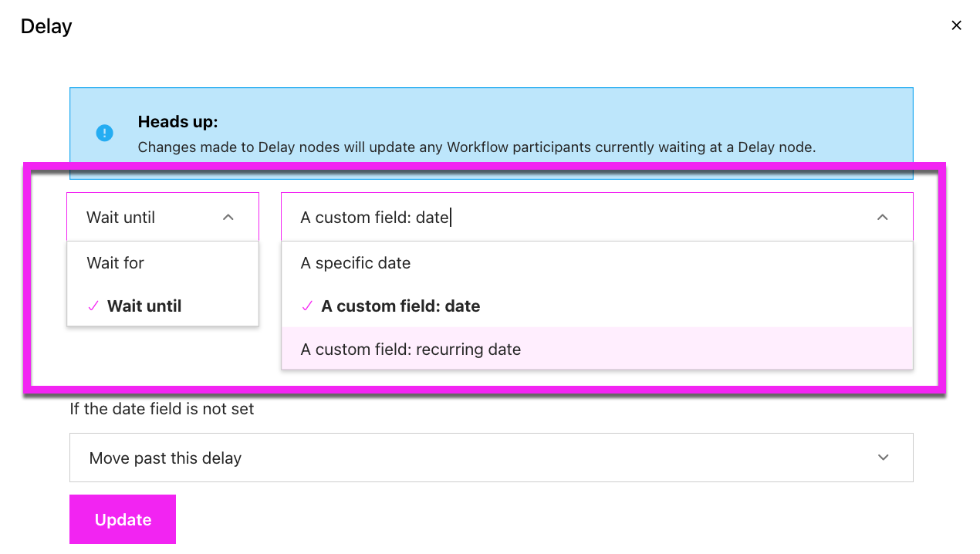The image size is (980, 554).
Task: Click the upward chevron on the Wait until selector
Action: 228,218
